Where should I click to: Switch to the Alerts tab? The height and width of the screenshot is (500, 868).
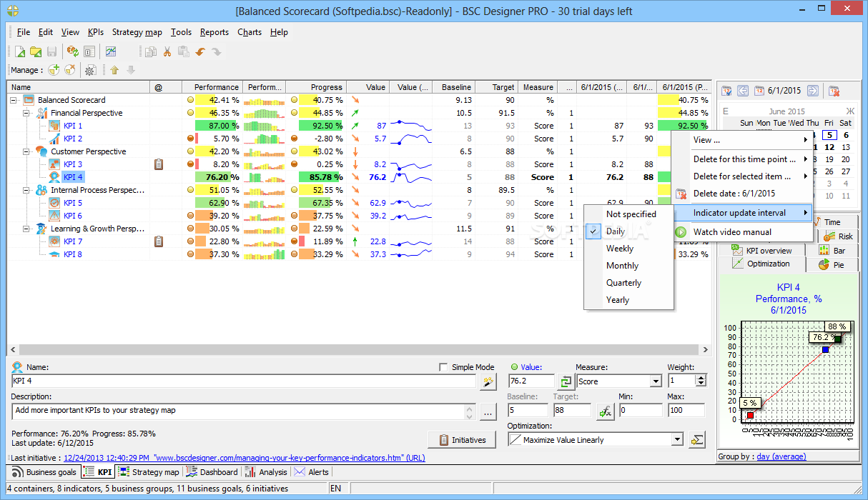click(x=312, y=472)
